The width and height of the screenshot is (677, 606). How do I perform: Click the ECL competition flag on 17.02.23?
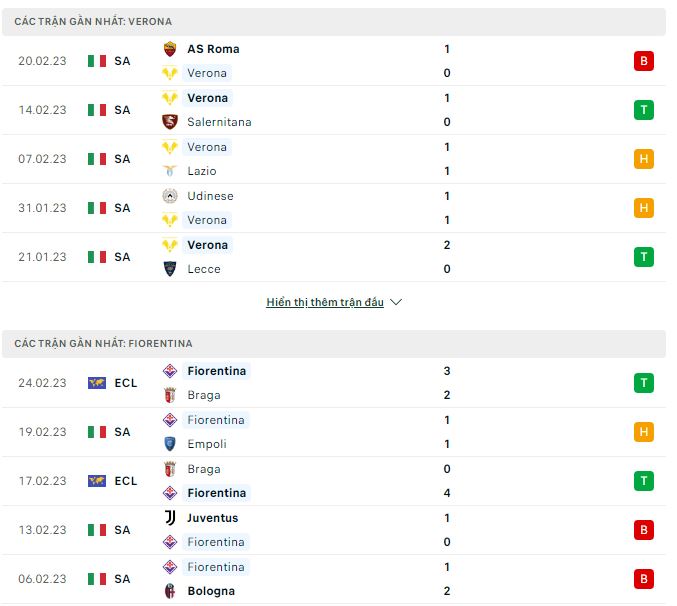97,481
